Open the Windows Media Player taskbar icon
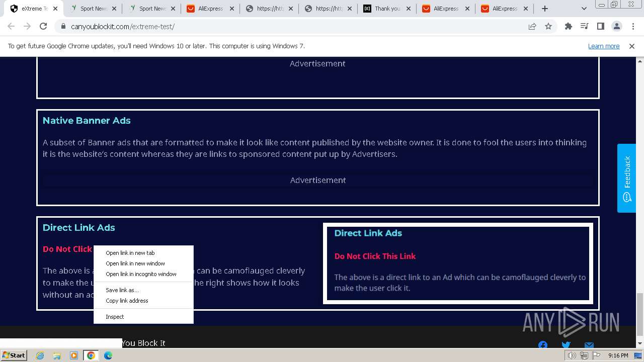 [74, 355]
